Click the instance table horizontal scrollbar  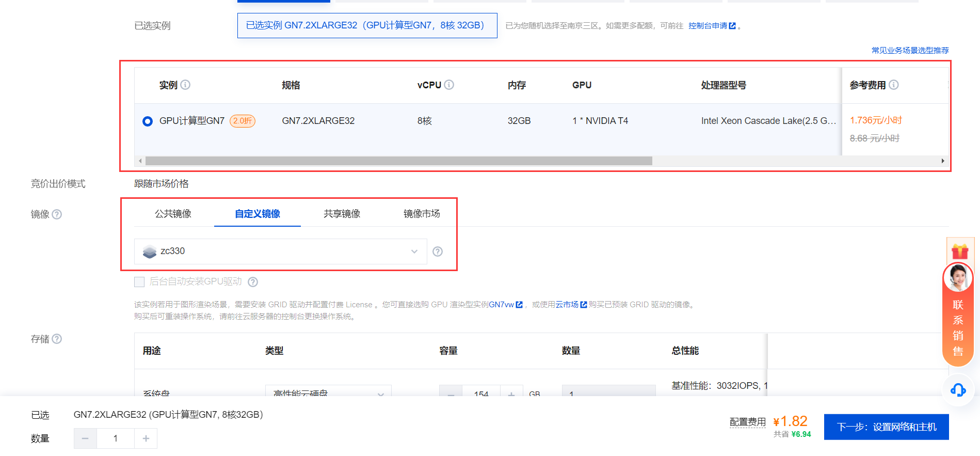[398, 161]
